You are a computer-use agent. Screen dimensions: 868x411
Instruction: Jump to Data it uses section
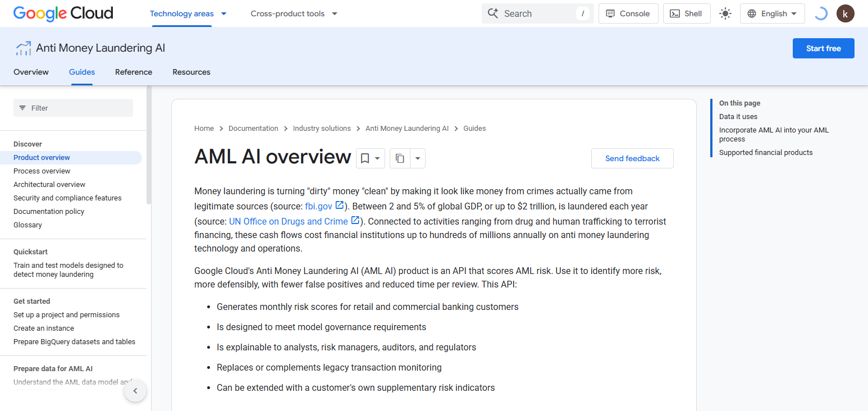tap(738, 117)
